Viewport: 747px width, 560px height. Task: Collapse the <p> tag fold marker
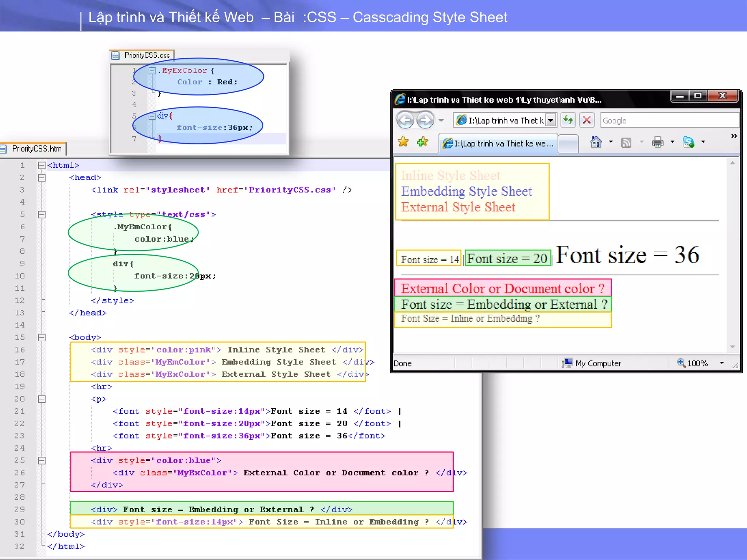pos(42,399)
